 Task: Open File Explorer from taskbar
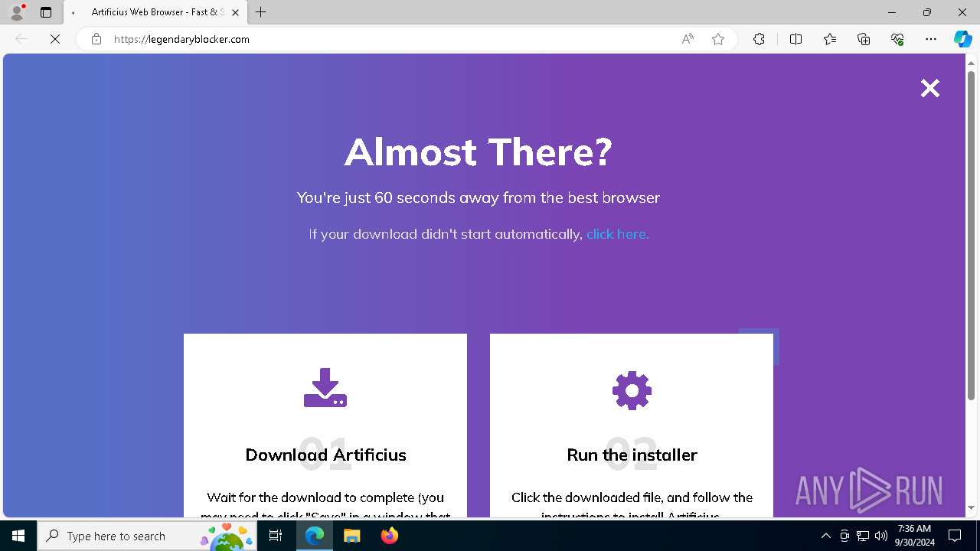coord(351,536)
